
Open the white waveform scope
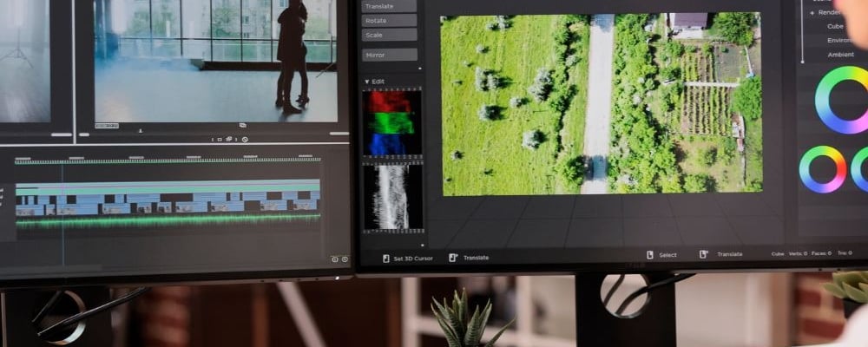pyautogui.click(x=392, y=197)
